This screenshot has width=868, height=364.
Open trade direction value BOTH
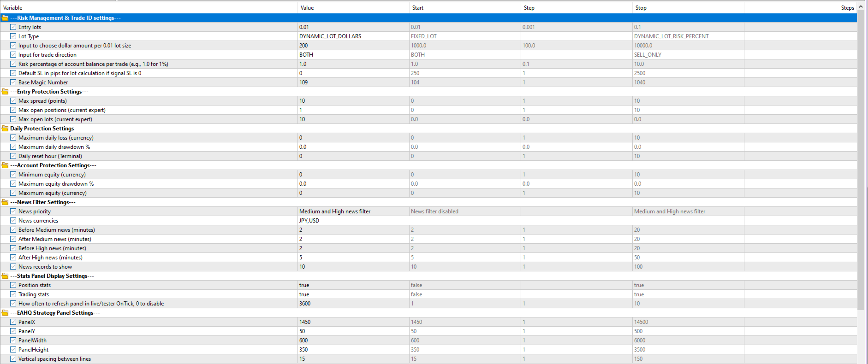(353, 55)
